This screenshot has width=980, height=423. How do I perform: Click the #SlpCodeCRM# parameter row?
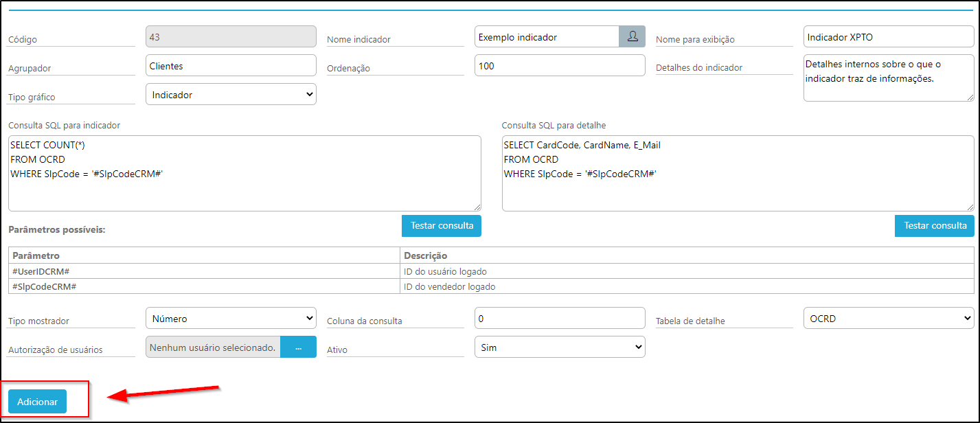point(491,286)
